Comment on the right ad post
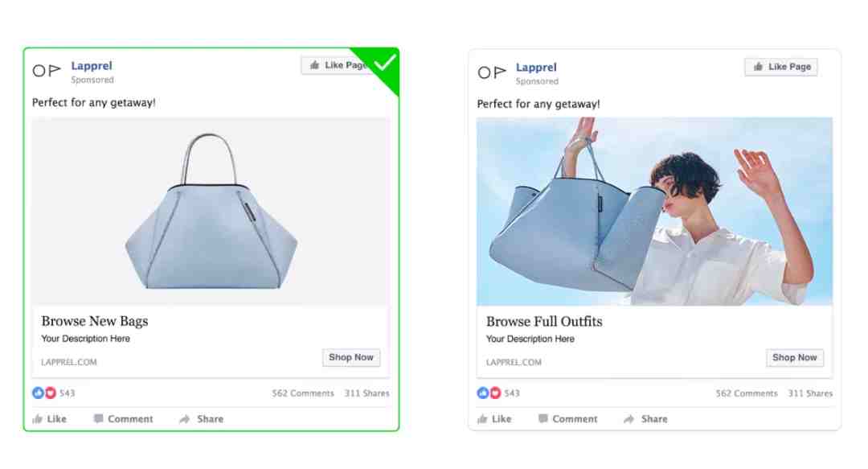This screenshot has width=868, height=469. coord(568,419)
